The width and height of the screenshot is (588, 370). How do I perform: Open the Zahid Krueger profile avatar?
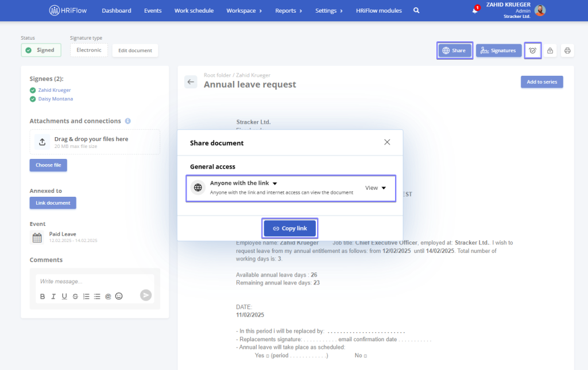click(x=540, y=10)
